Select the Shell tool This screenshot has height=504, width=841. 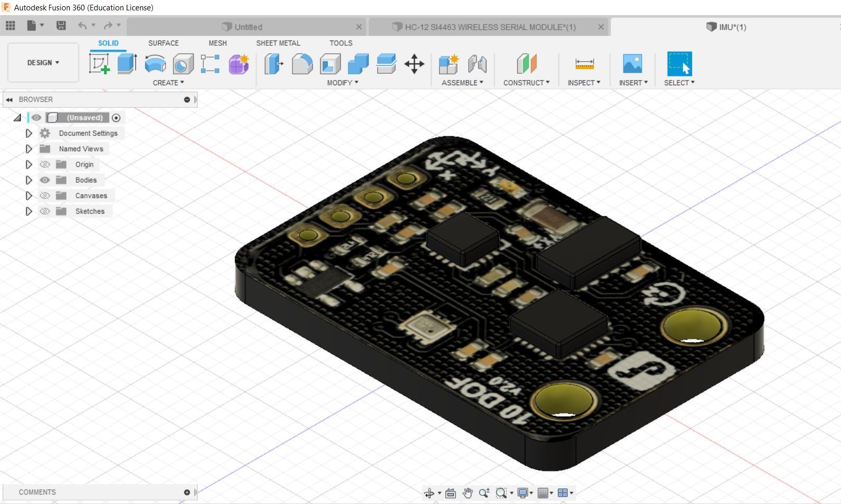pyautogui.click(x=330, y=64)
